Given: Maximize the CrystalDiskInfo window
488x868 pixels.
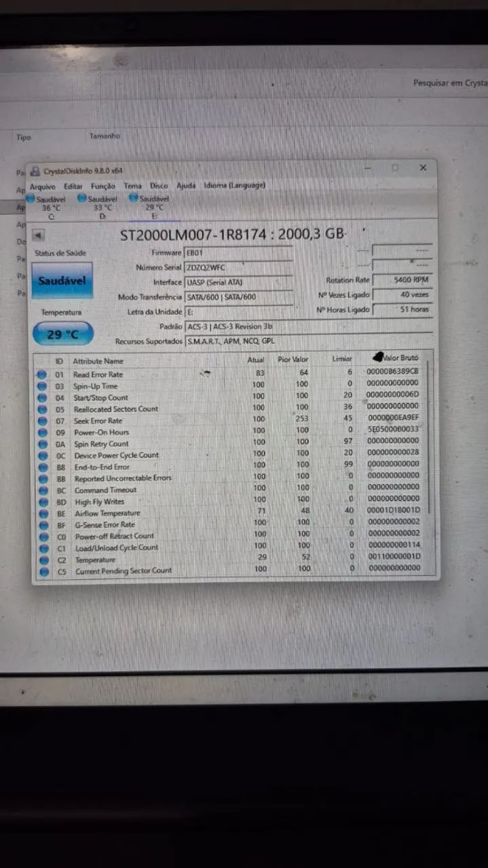Looking at the screenshot, I should [394, 167].
